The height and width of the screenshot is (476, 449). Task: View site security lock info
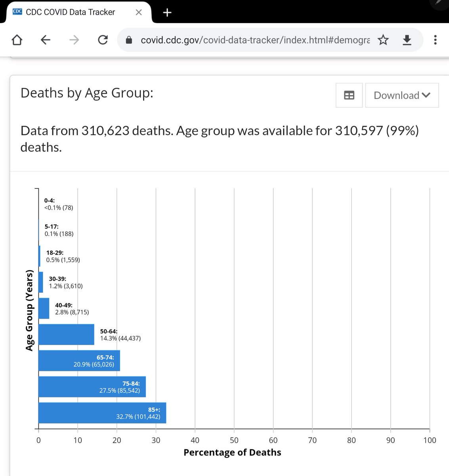(x=129, y=40)
